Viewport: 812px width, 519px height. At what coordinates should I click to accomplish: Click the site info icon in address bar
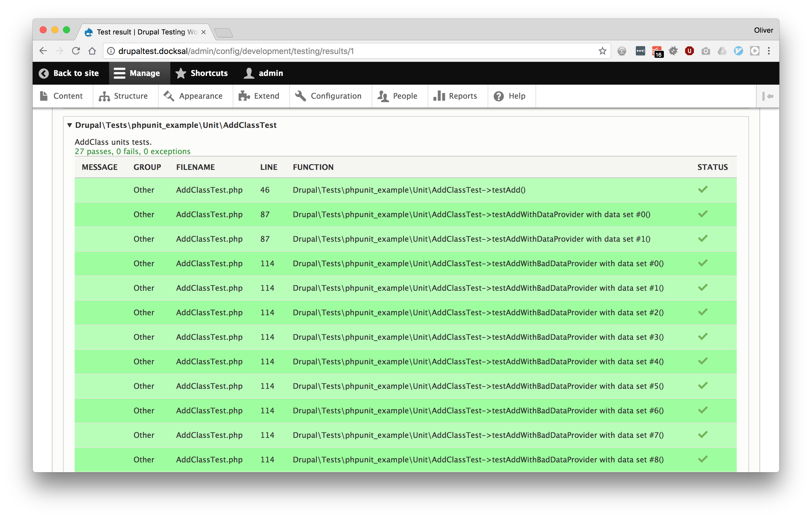111,51
